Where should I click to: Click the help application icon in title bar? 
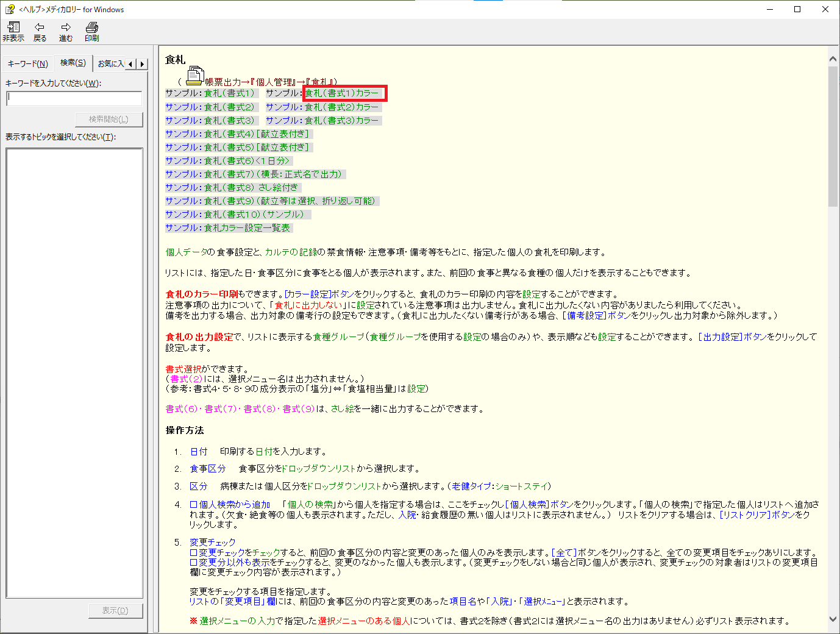coord(10,9)
